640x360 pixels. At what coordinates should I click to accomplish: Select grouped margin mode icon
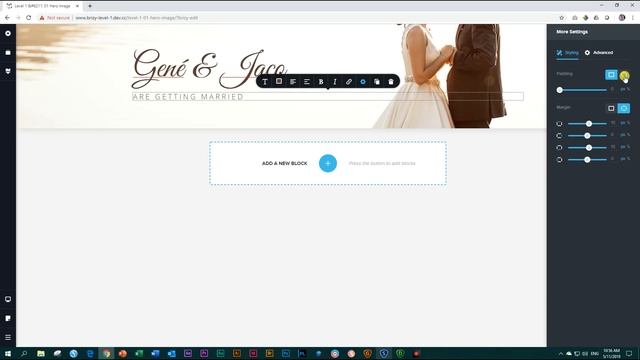pyautogui.click(x=611, y=108)
